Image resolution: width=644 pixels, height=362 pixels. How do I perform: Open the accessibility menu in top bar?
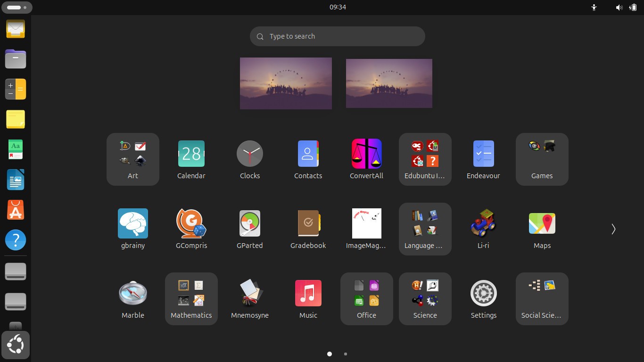pos(594,8)
